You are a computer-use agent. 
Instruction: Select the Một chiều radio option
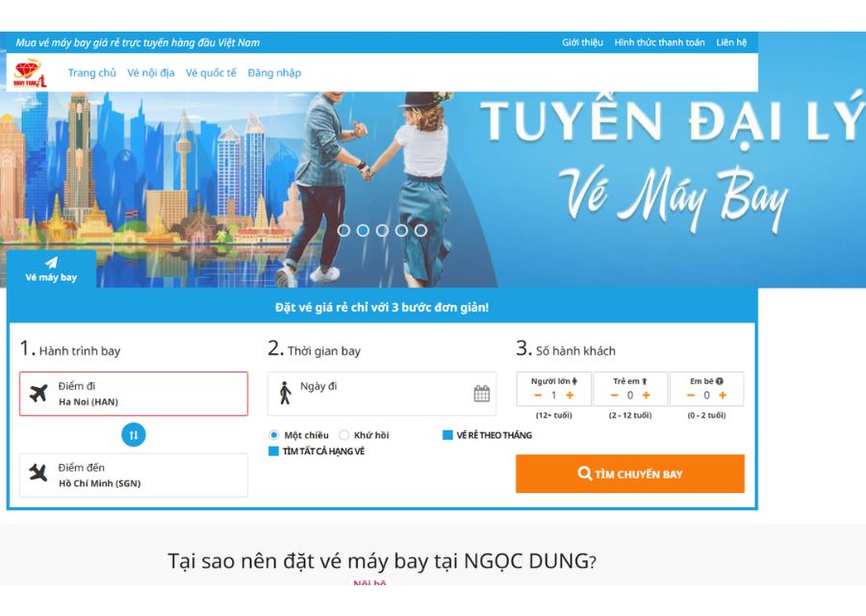pyautogui.click(x=273, y=435)
